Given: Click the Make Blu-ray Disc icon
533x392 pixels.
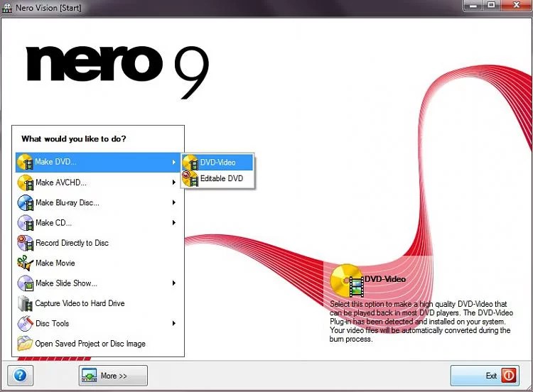Looking at the screenshot, I should (x=26, y=203).
